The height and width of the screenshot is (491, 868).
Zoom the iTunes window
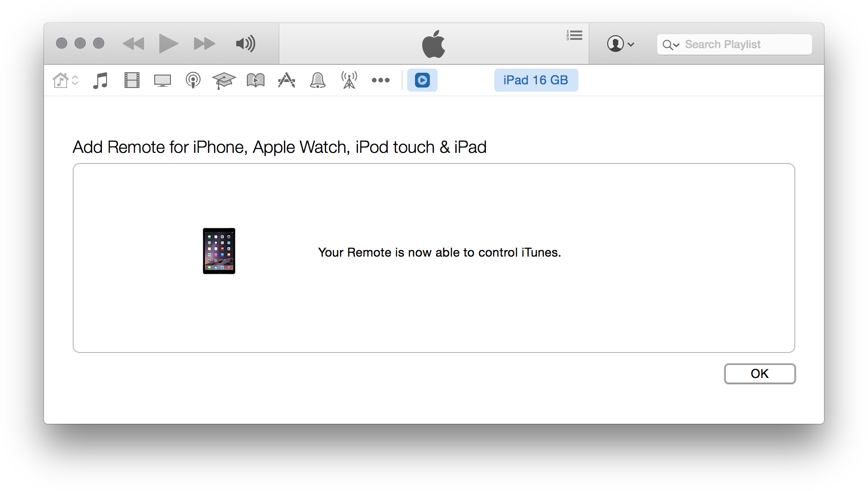pos(99,43)
